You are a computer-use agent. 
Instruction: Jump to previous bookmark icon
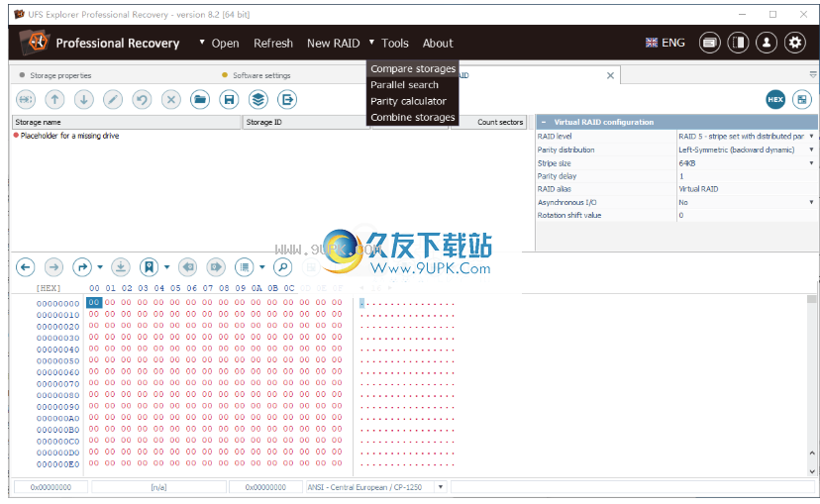188,267
